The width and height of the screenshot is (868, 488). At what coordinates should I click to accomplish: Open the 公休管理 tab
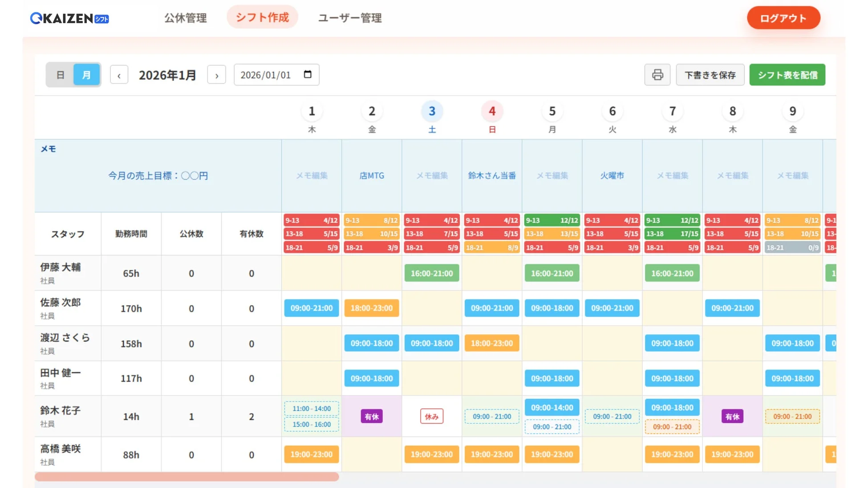[x=186, y=18]
